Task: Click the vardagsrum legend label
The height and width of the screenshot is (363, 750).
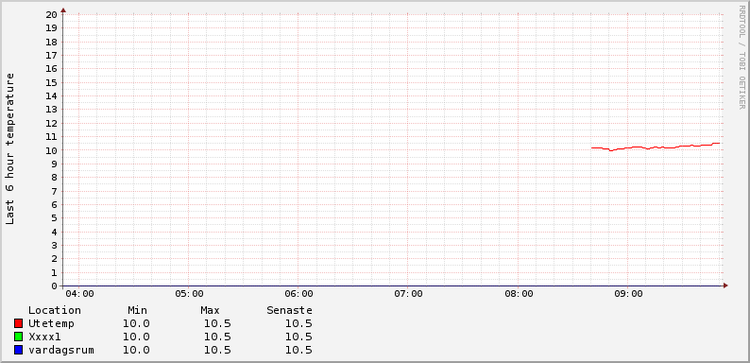Action: coord(61,351)
